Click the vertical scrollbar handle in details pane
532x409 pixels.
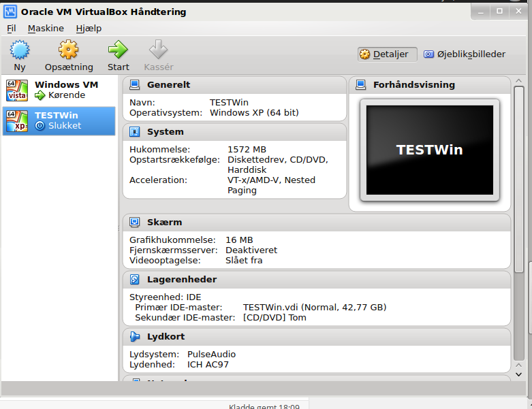click(519, 180)
